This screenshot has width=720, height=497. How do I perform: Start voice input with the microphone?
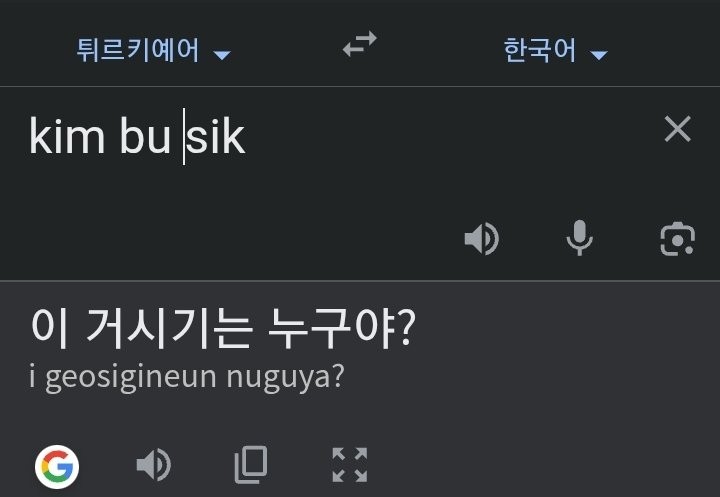(579, 239)
